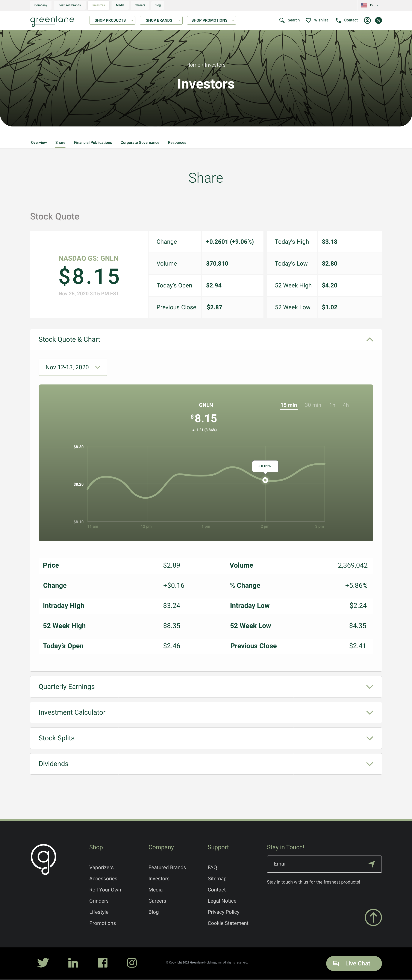Image resolution: width=412 pixels, height=980 pixels.
Task: Open footer Vaporizers link
Action: point(101,867)
